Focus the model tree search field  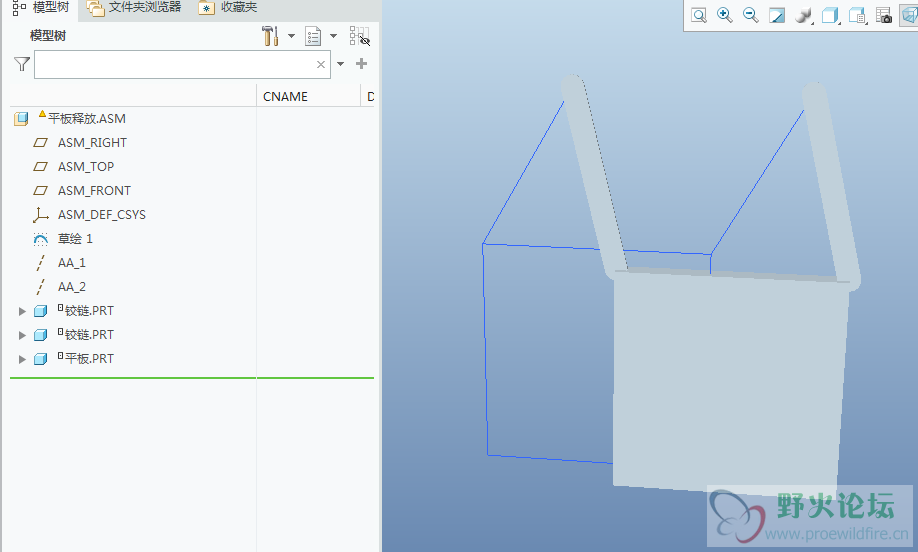182,64
